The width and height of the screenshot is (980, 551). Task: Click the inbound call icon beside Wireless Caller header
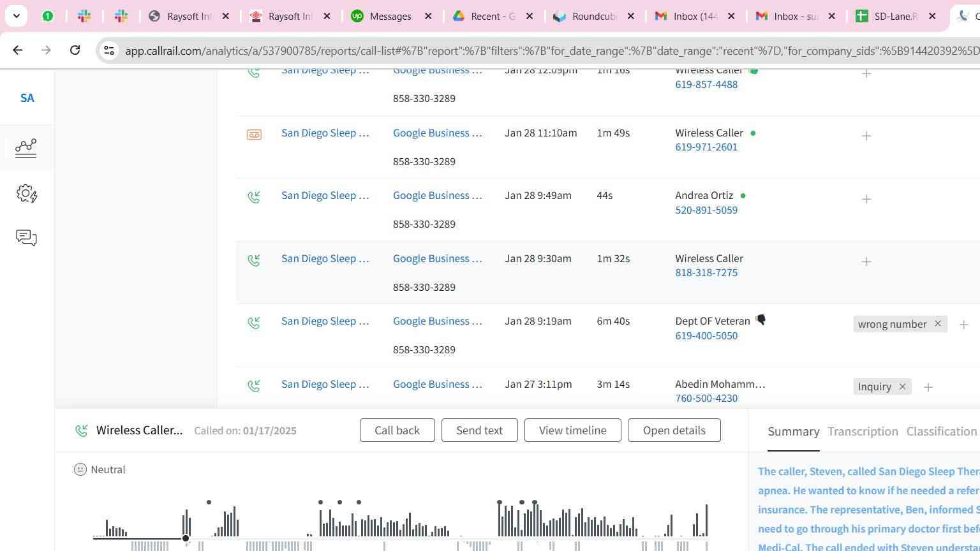(x=81, y=430)
